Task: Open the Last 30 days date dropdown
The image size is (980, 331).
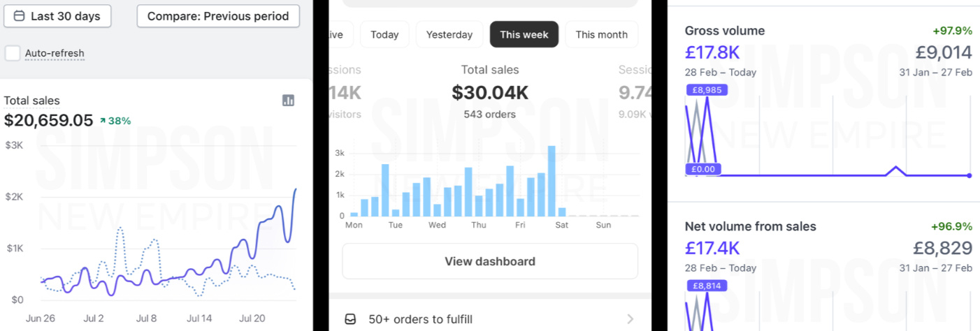Action: [x=57, y=16]
